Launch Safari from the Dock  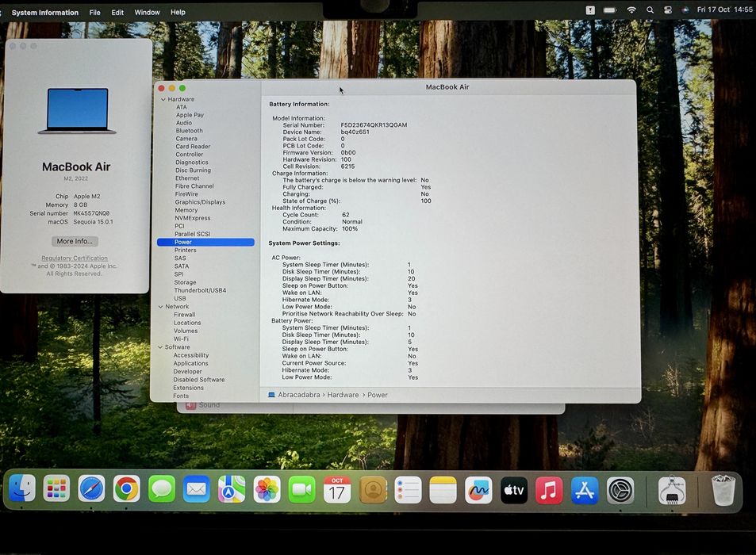coord(91,489)
